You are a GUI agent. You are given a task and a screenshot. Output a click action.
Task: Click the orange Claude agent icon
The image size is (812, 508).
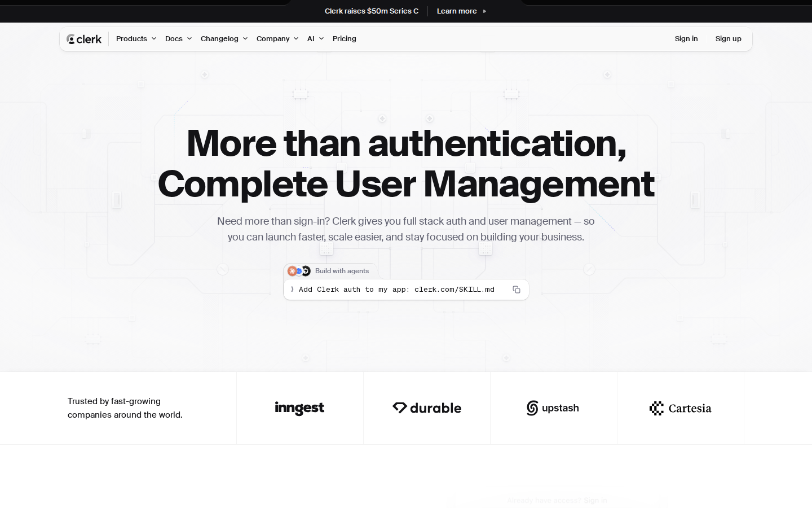coord(292,271)
